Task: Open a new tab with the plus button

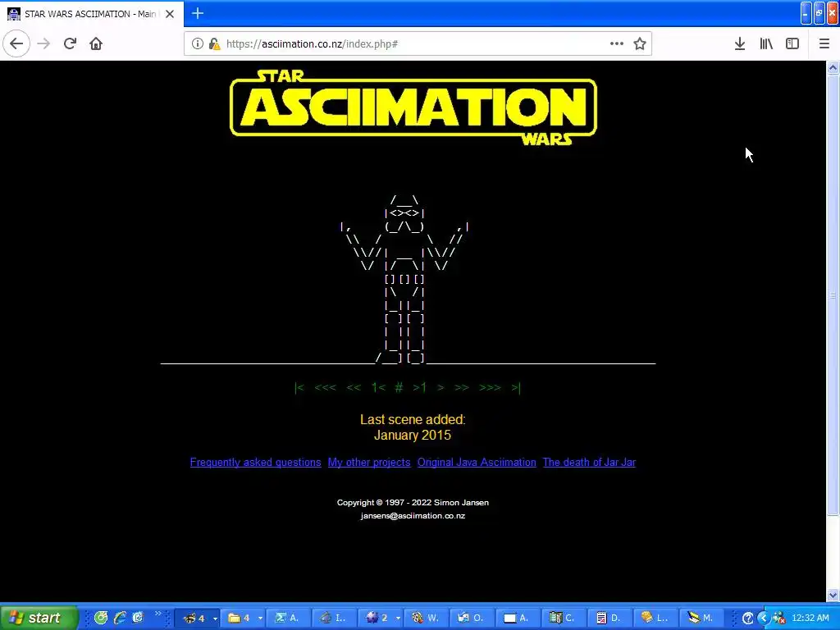Action: pyautogui.click(x=198, y=13)
